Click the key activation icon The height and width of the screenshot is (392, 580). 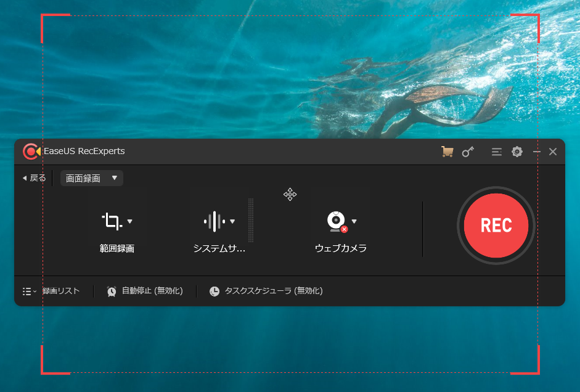pyautogui.click(x=468, y=152)
